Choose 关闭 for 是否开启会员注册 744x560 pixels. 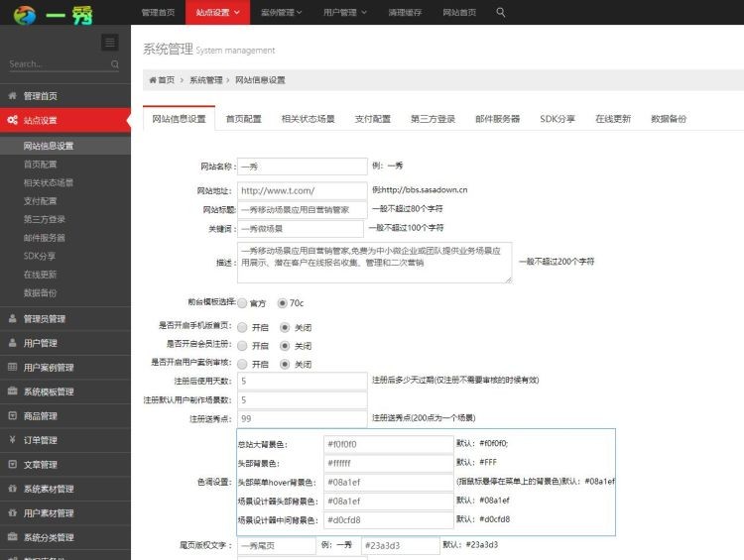pos(285,346)
